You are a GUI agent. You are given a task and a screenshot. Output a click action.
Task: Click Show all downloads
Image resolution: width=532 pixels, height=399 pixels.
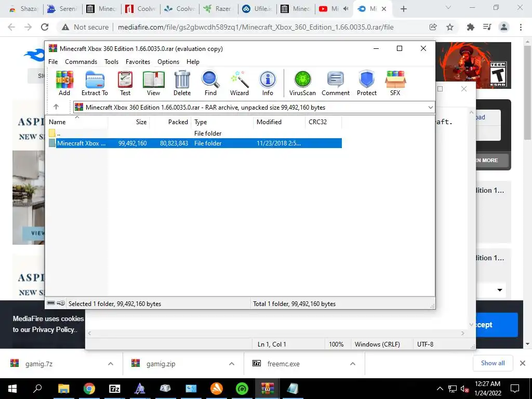493,363
